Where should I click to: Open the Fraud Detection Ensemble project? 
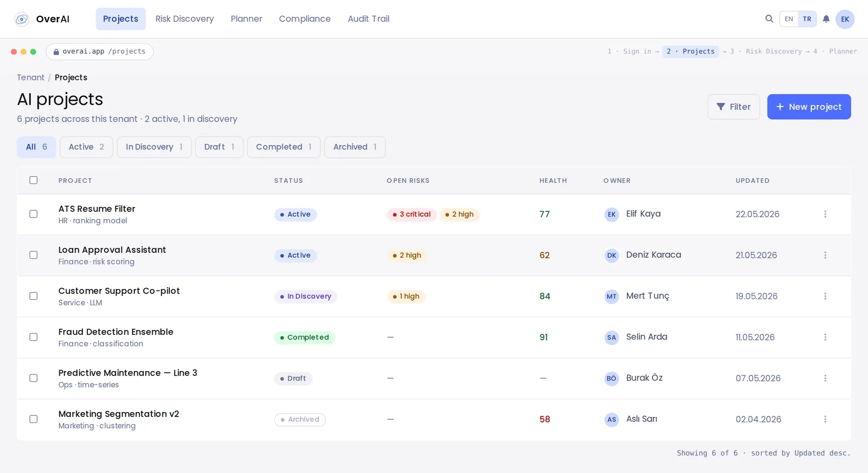coord(116,332)
